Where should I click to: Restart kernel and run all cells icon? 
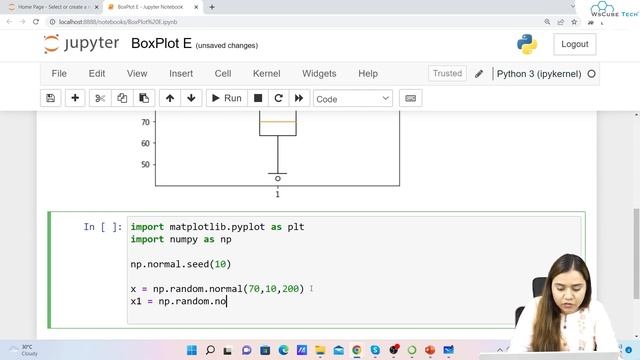(299, 98)
